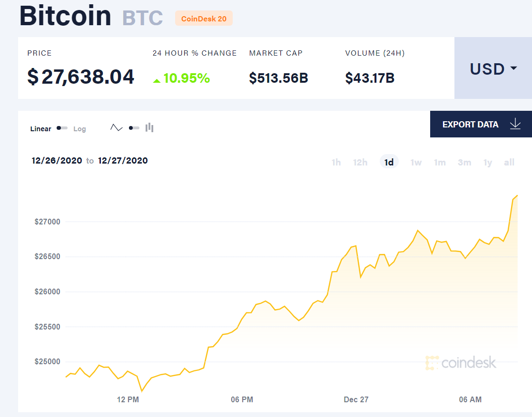Click the highlighted 1d range selector

[389, 162]
